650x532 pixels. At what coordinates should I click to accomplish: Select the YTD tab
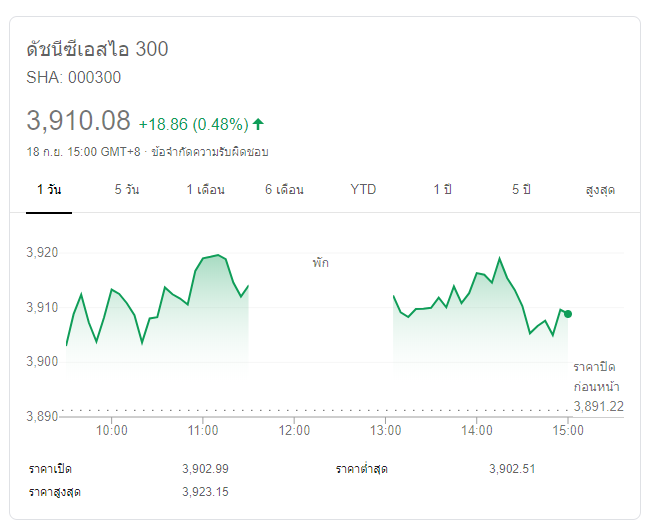[363, 189]
